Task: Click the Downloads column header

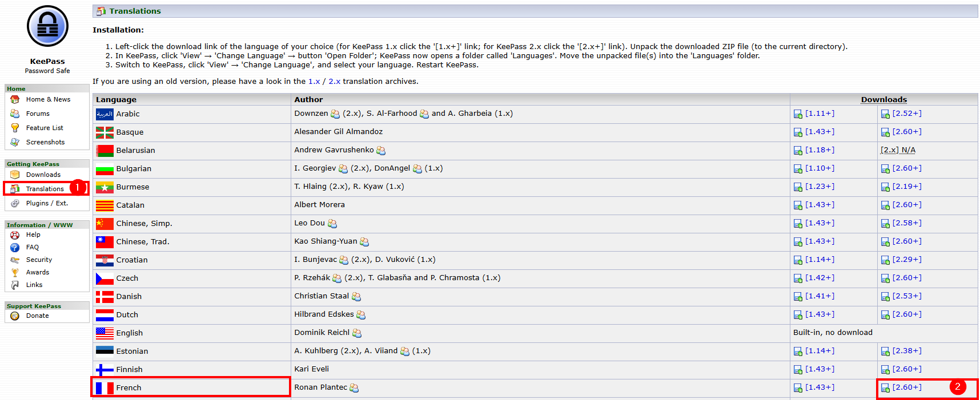Action: click(x=883, y=100)
